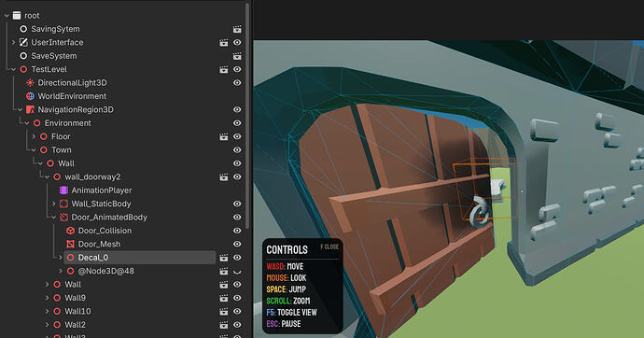Click the TestLevel Node3D icon
Image resolution: width=644 pixels, height=338 pixels.
pos(23,69)
